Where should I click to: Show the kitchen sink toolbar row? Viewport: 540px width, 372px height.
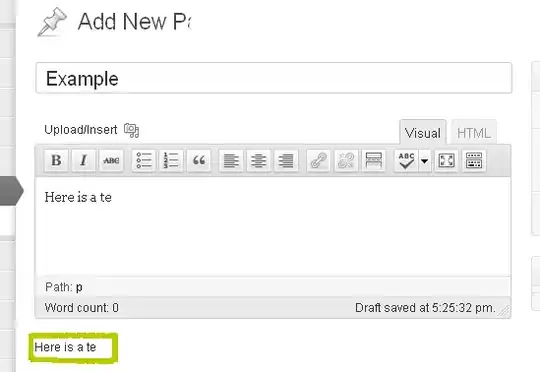(x=474, y=160)
